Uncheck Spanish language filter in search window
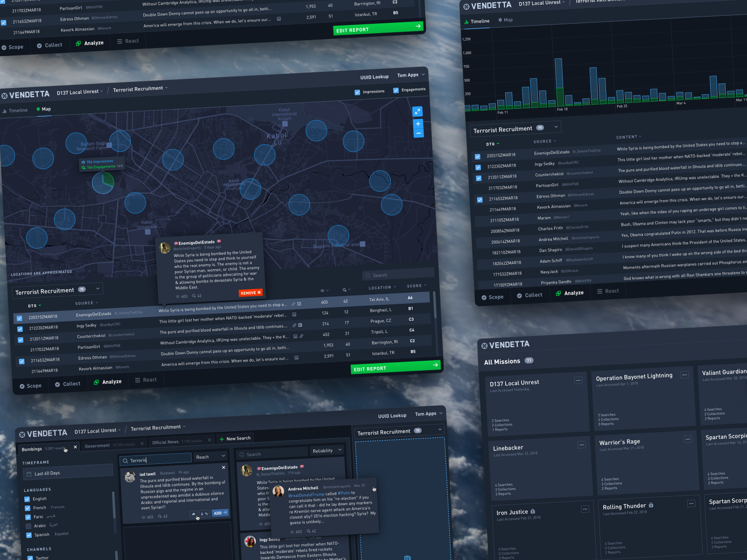This screenshot has width=747, height=560. pos(28,535)
